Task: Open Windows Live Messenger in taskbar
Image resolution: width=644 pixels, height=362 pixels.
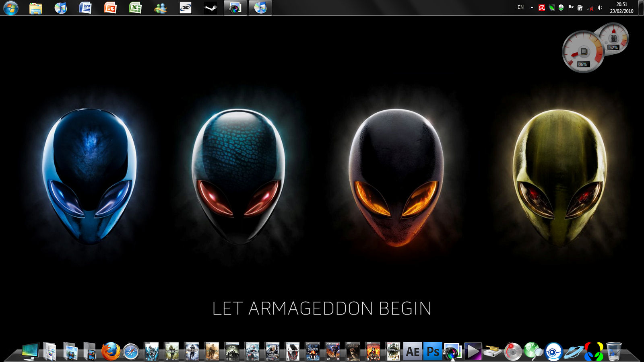Action: coord(161,8)
